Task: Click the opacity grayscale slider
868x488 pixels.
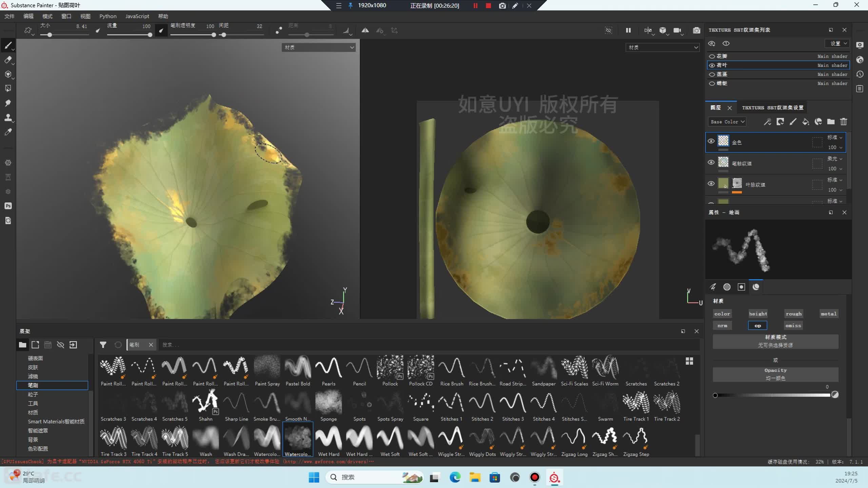Action: (x=773, y=395)
